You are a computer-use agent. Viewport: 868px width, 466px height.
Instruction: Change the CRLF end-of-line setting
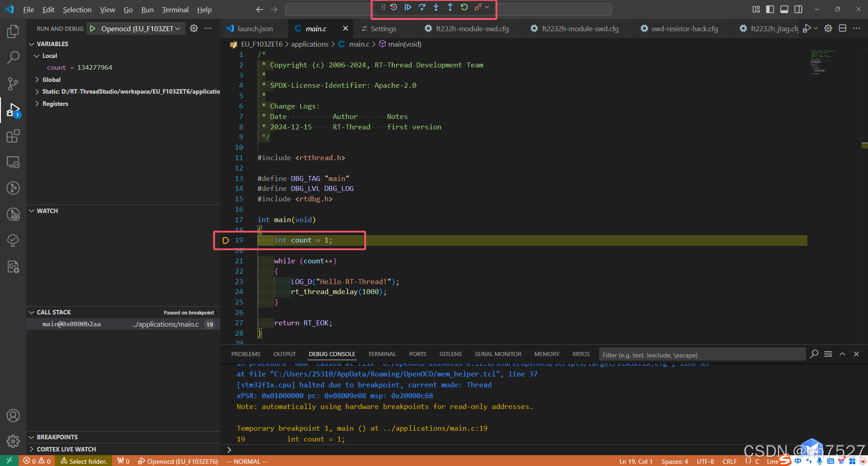(730, 461)
